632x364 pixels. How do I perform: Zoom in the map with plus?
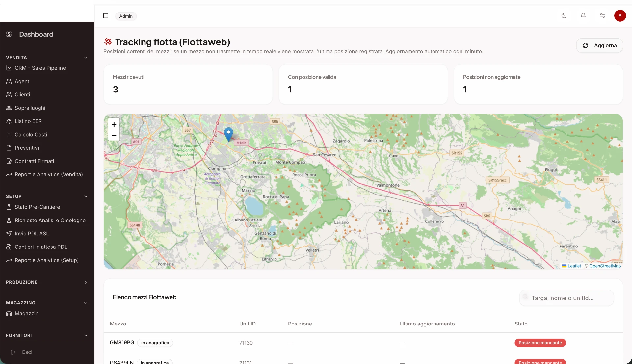pos(114,124)
